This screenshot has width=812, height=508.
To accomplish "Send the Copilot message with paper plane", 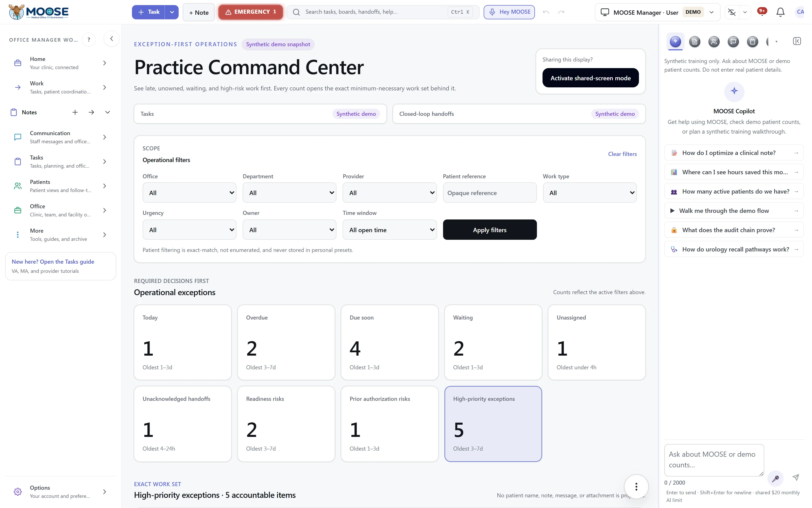I will (796, 478).
